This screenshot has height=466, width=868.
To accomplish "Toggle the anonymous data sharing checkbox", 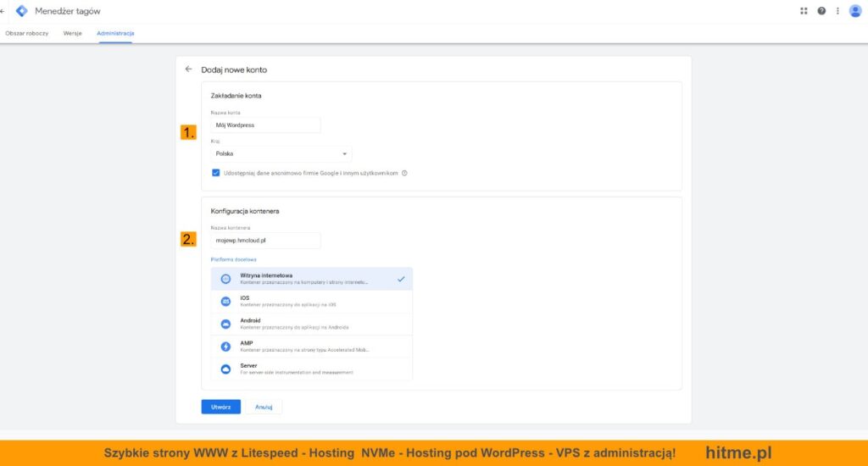I will [216, 173].
